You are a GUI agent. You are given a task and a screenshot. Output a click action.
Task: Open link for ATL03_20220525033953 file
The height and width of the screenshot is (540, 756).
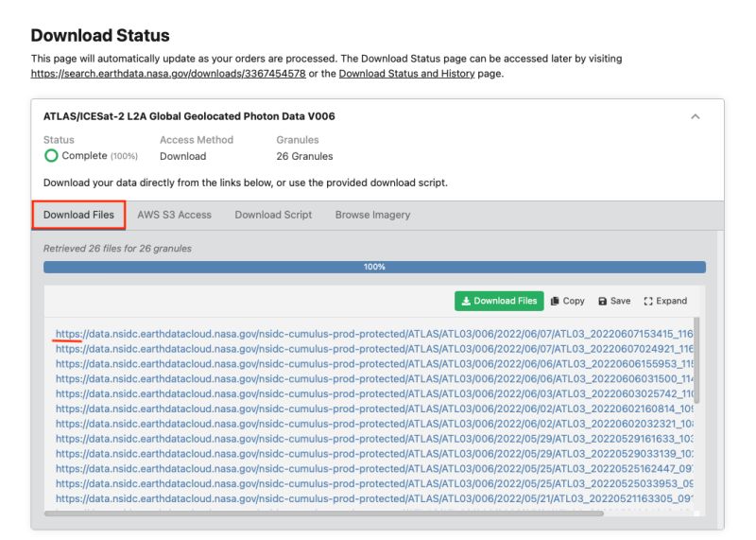coord(374,483)
